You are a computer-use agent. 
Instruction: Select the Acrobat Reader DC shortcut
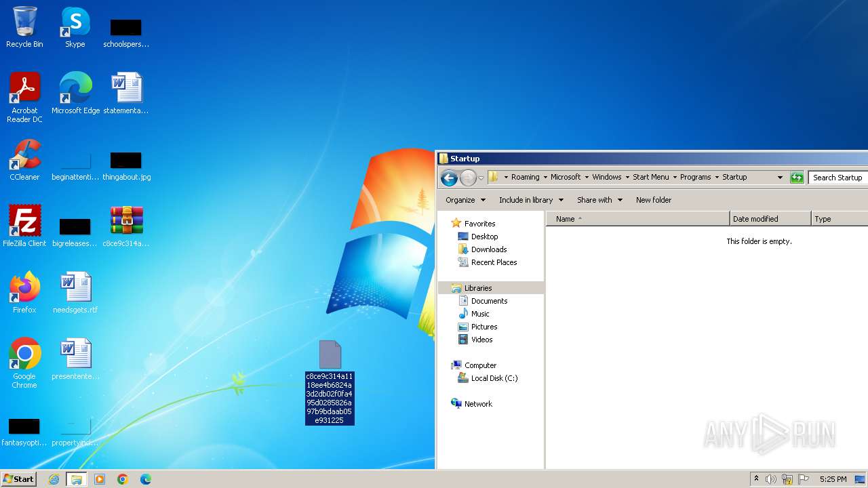tap(24, 98)
